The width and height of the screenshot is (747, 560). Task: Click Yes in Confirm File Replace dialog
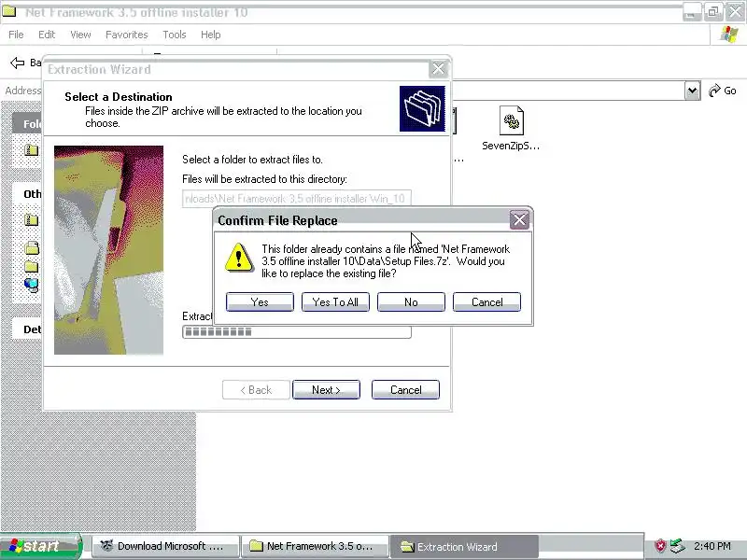pos(260,301)
